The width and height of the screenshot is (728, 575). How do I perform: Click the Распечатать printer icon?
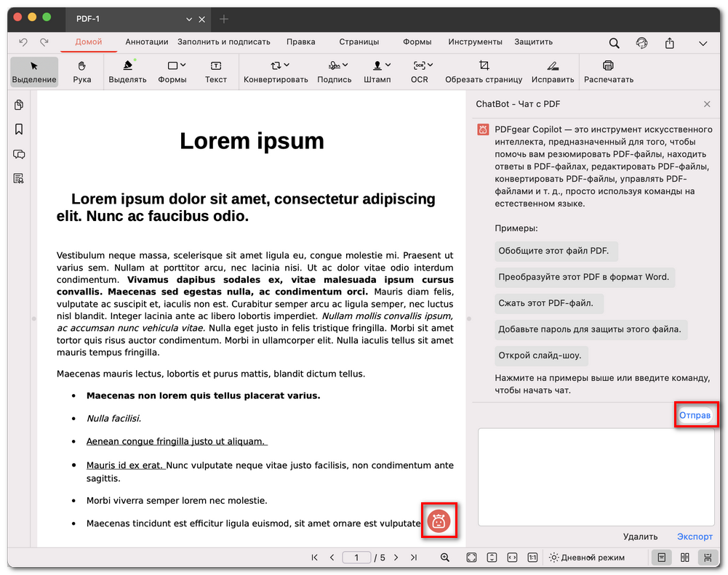608,71
